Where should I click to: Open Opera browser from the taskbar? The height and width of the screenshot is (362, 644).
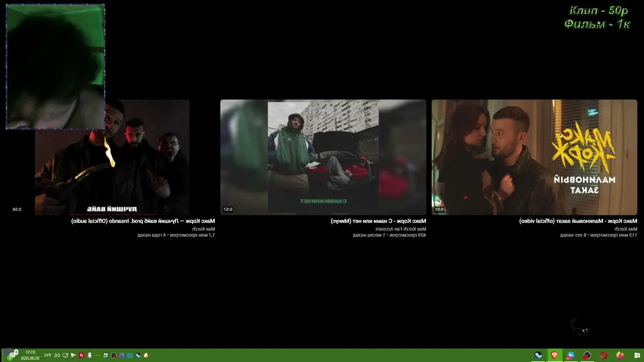(x=604, y=355)
